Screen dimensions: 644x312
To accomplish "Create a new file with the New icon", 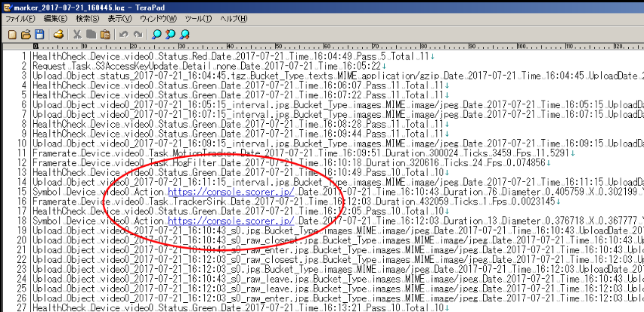I will click(12, 35).
